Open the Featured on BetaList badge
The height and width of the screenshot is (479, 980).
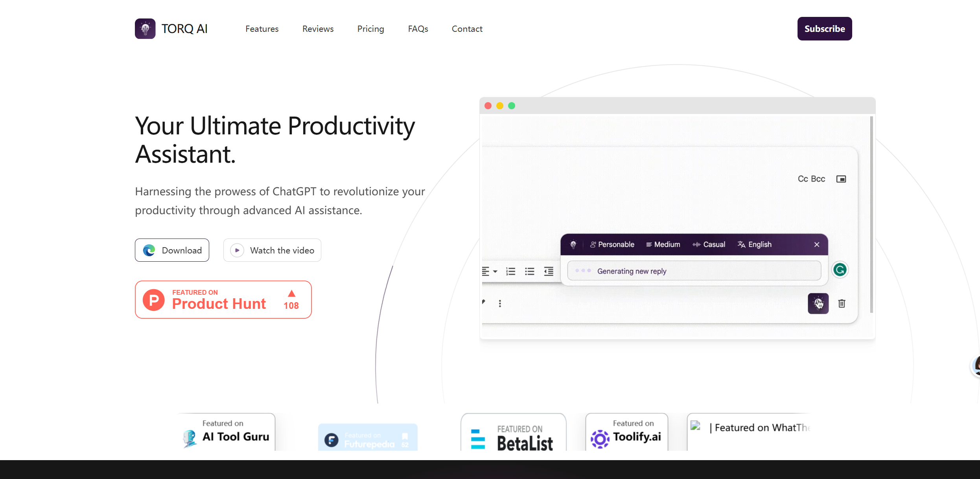(x=514, y=432)
